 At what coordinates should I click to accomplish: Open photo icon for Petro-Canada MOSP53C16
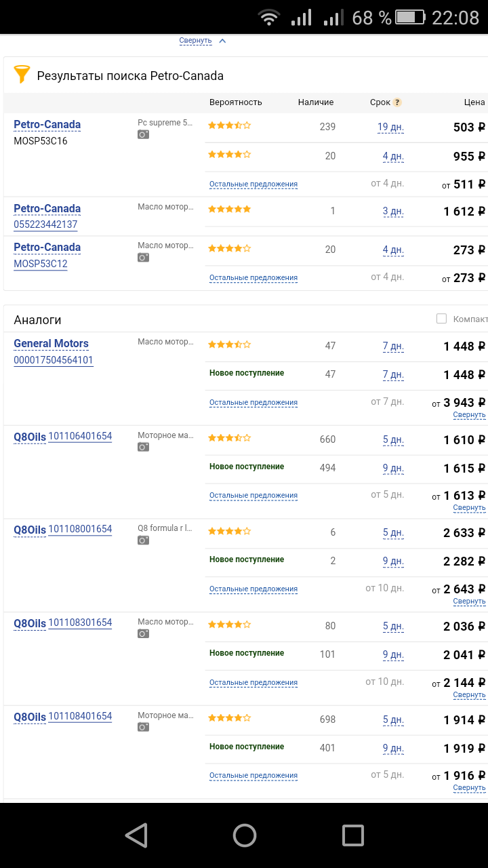[x=143, y=135]
